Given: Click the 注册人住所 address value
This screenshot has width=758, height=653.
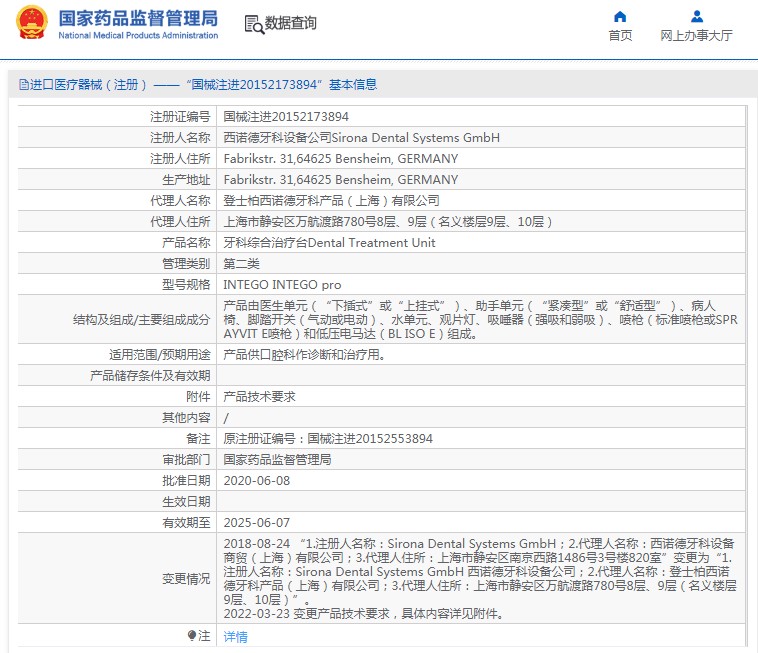Looking at the screenshot, I should [341, 159].
